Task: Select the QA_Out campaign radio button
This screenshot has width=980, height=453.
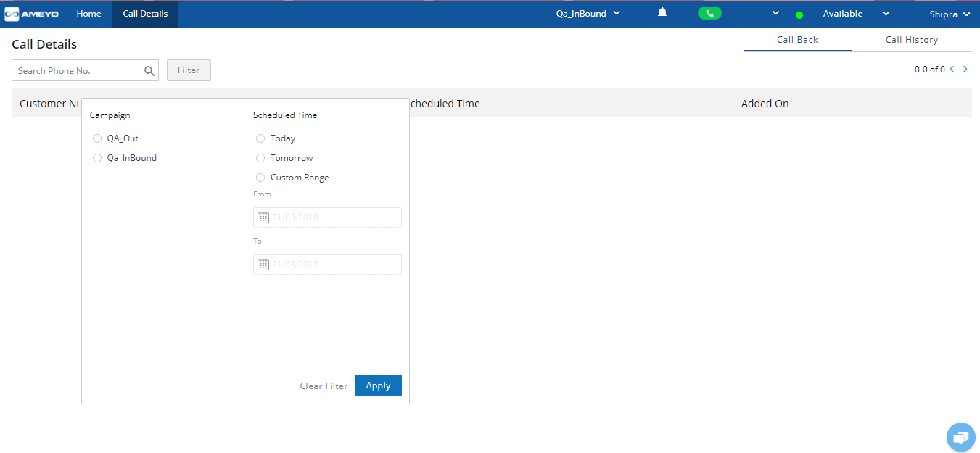Action: click(x=97, y=138)
